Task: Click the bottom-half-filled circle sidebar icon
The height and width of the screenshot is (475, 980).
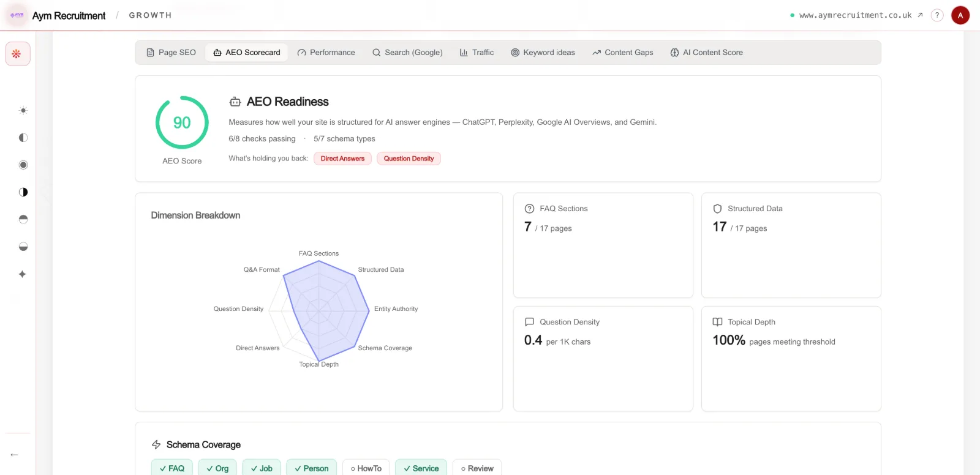Action: [x=23, y=247]
